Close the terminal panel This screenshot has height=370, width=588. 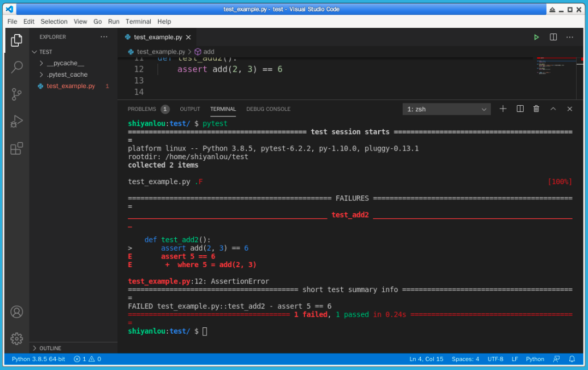click(x=570, y=109)
